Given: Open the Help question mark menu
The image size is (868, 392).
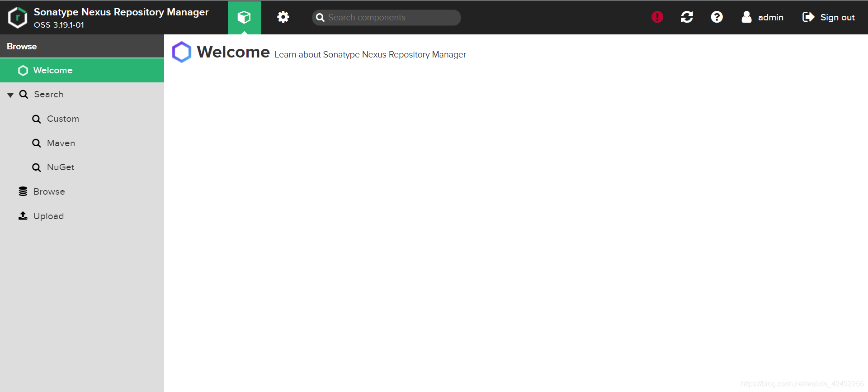Looking at the screenshot, I should point(717,17).
